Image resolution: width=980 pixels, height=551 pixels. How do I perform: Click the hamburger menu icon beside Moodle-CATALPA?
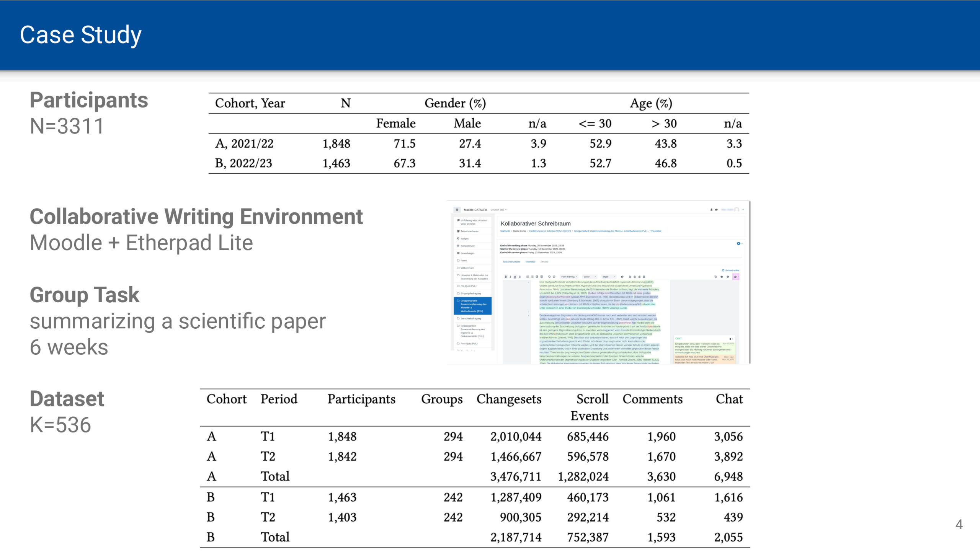pos(457,210)
